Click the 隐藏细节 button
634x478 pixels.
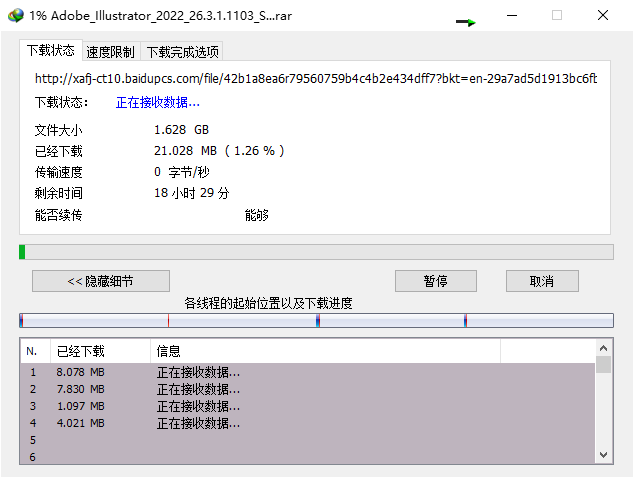[x=101, y=281]
